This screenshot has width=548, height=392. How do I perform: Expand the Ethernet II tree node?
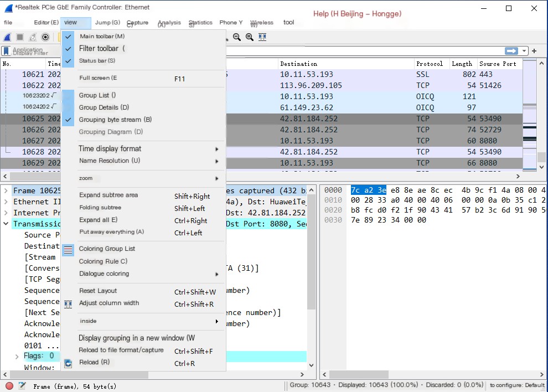click(x=6, y=202)
